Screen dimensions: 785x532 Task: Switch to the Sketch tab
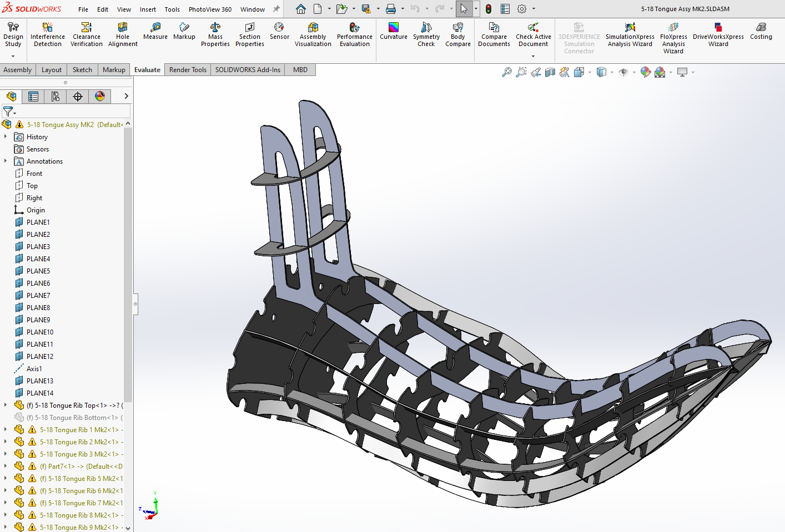point(82,70)
